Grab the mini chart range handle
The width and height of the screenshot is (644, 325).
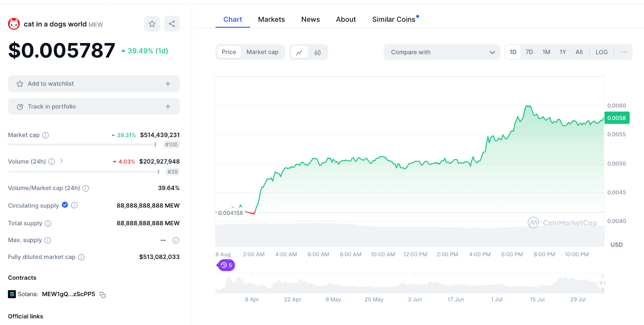coord(603,283)
